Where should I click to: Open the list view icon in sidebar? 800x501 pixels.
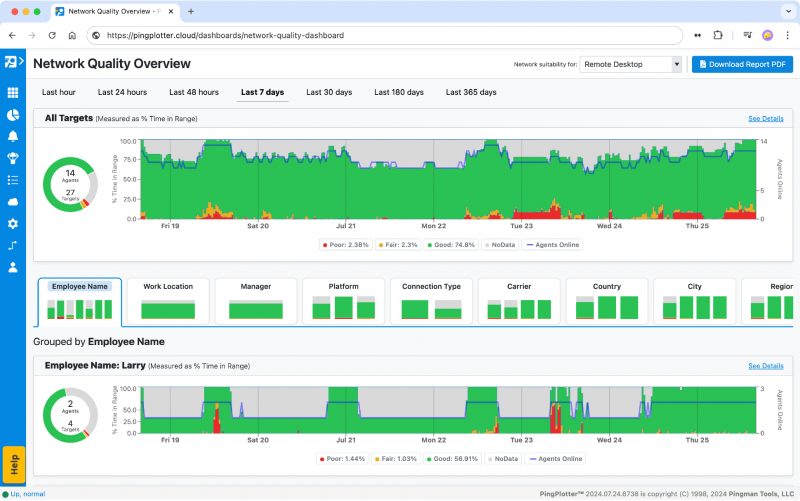(x=13, y=180)
